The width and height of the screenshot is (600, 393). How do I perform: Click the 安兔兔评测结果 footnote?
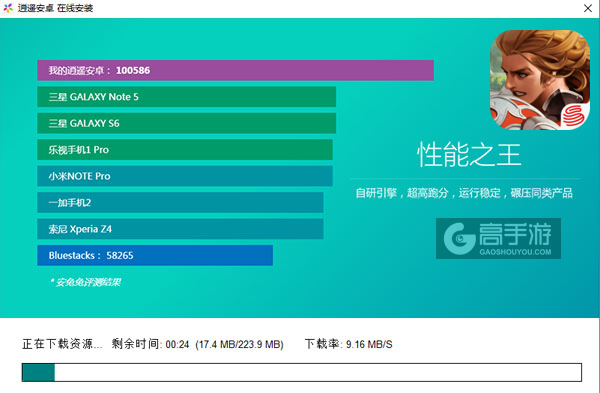(x=85, y=282)
